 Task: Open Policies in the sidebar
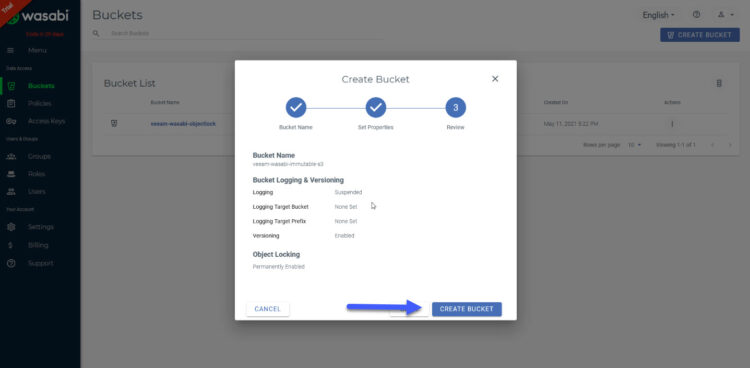coord(39,103)
